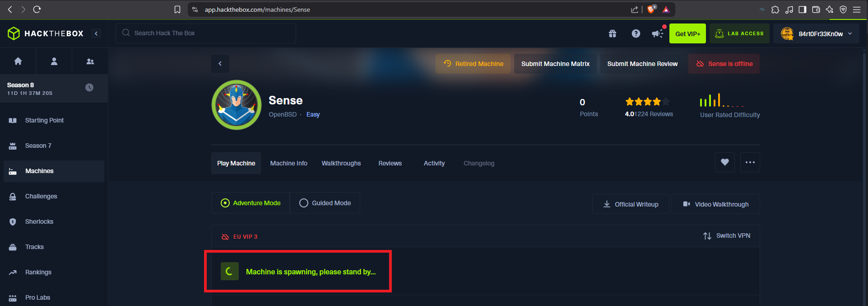This screenshot has height=306, width=868.
Task: Open Sherlocks in sidebar
Action: 54,221
